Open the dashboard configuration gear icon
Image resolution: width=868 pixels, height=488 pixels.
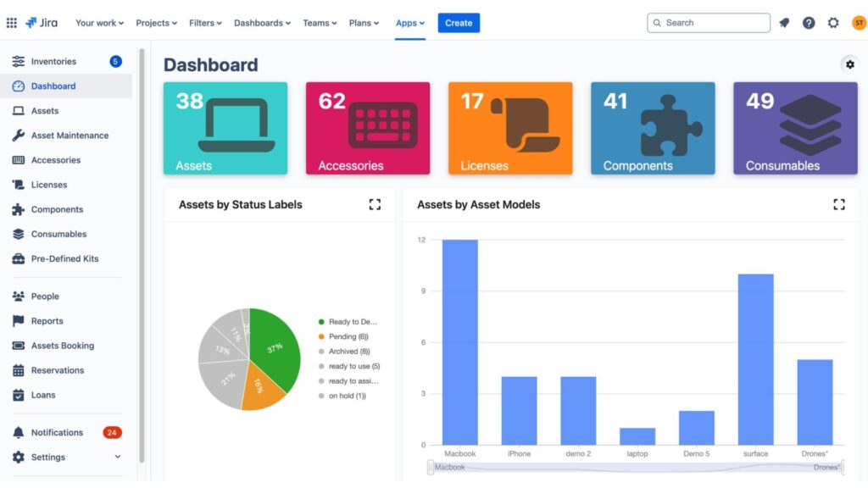(x=849, y=64)
